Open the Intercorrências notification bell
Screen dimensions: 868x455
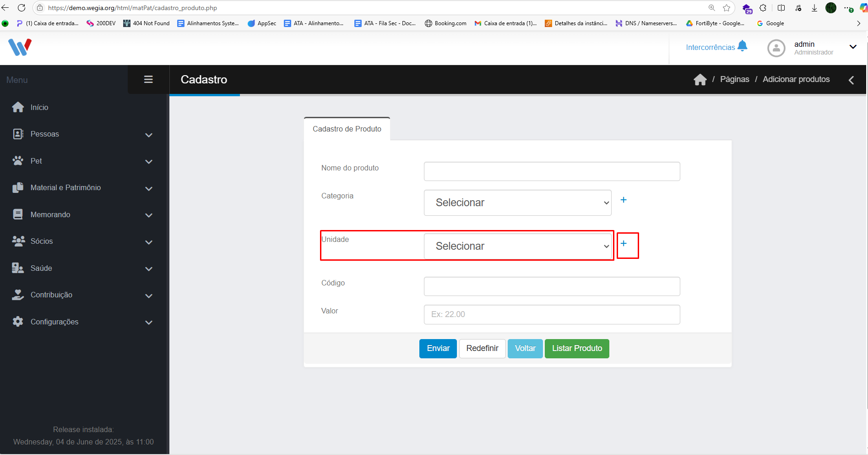(743, 46)
